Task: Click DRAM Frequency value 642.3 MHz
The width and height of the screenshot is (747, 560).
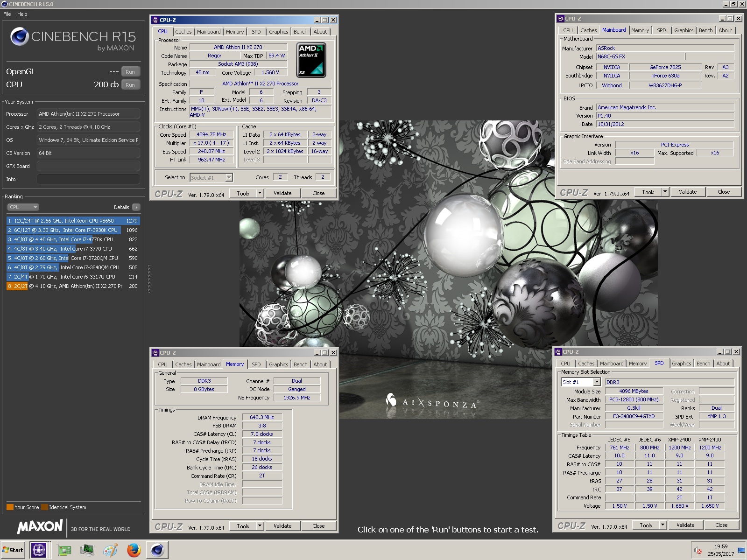Action: click(262, 417)
